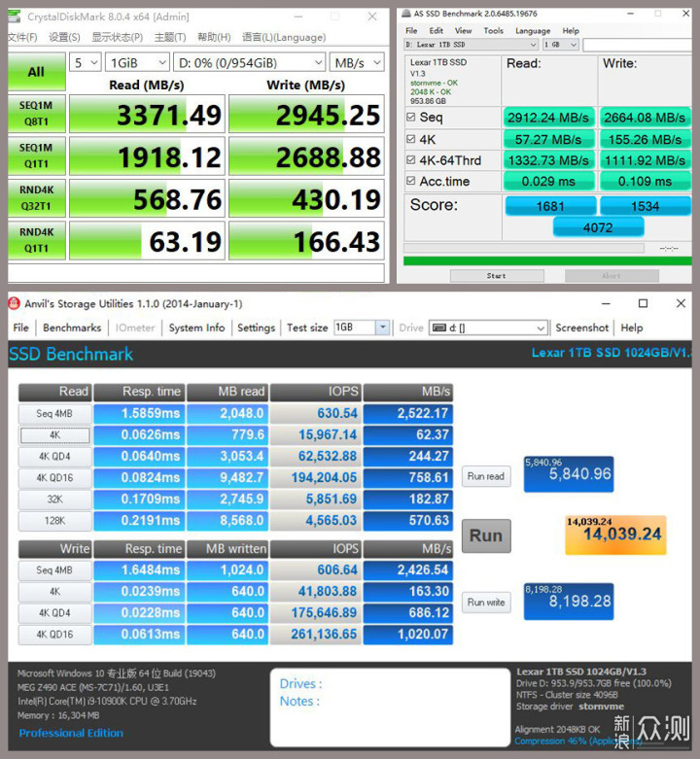Open the Lexar 1TB SSD drive dropdown
Image resolution: width=700 pixels, height=759 pixels.
click(x=472, y=45)
